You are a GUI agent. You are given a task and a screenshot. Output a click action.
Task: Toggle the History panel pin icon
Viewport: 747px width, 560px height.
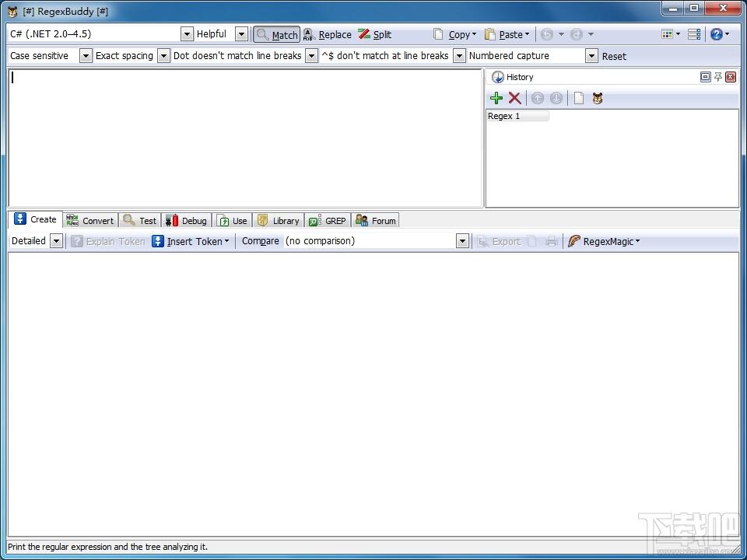718,77
